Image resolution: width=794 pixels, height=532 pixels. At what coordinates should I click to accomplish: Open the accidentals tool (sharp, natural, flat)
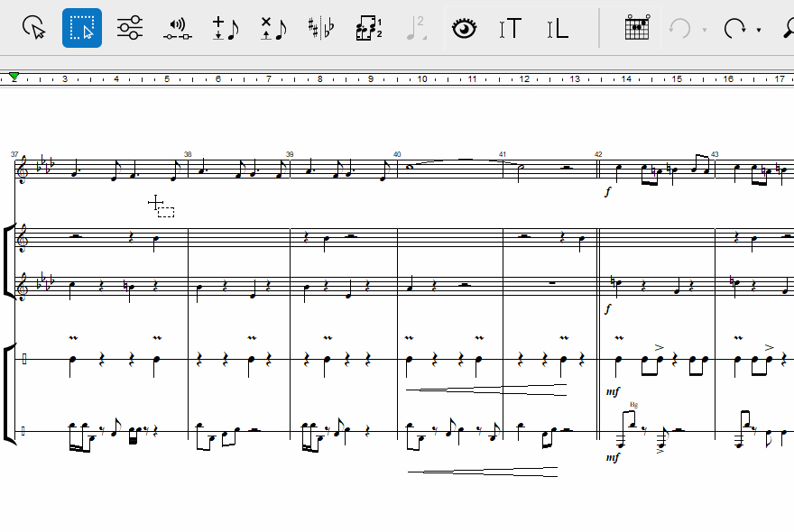point(320,28)
